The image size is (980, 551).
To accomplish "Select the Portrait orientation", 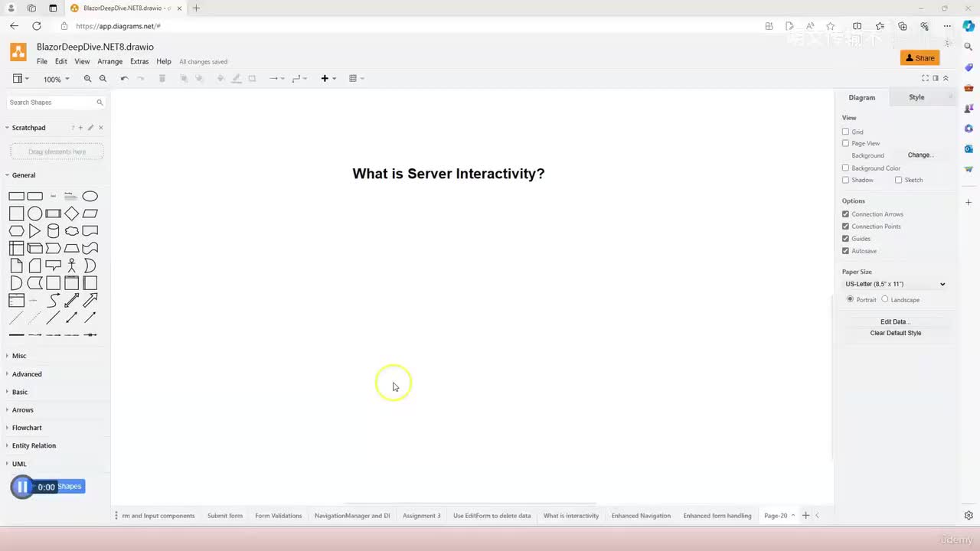I will pyautogui.click(x=850, y=299).
